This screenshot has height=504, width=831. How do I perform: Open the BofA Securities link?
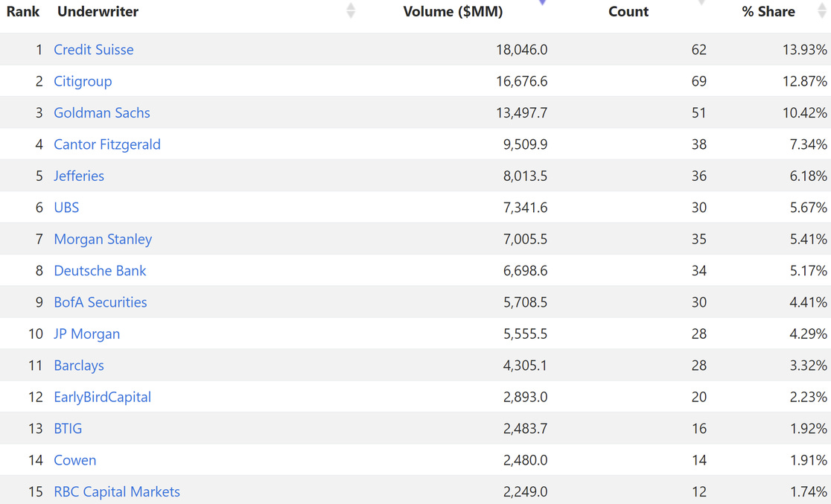(101, 302)
